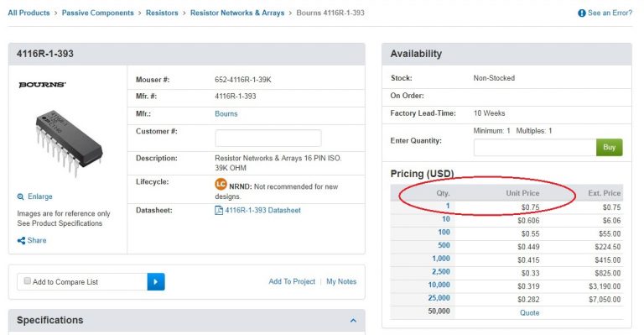
Task: Select quantity 500 price break
Action: [x=444, y=245]
